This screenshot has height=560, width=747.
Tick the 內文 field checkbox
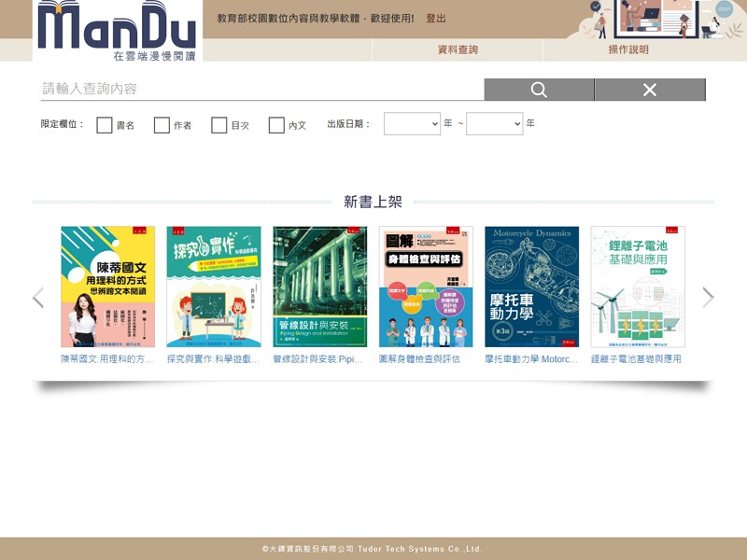pyautogui.click(x=276, y=125)
